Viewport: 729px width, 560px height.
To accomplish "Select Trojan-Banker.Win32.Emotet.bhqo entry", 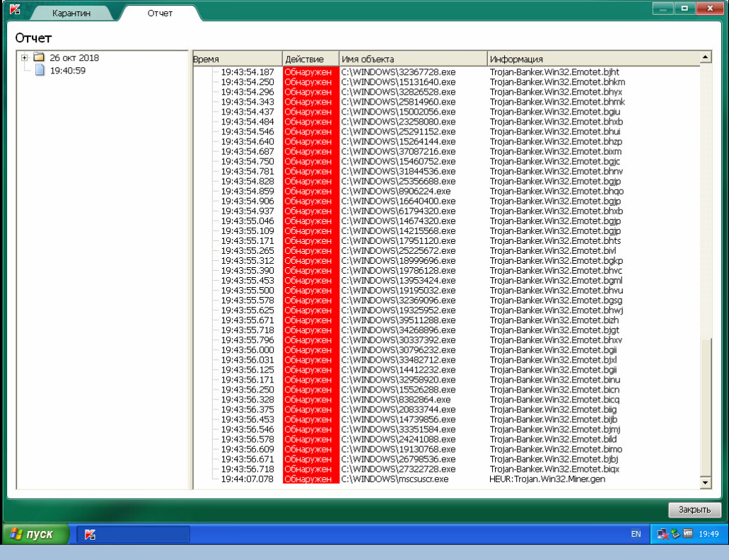I will click(556, 192).
